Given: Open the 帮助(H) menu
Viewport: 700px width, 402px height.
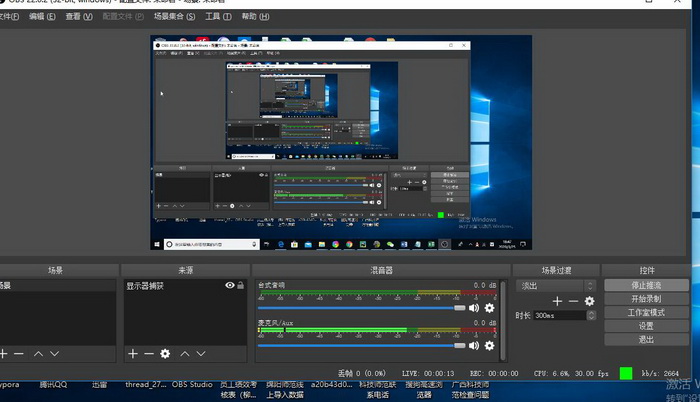Looking at the screenshot, I should tap(255, 17).
